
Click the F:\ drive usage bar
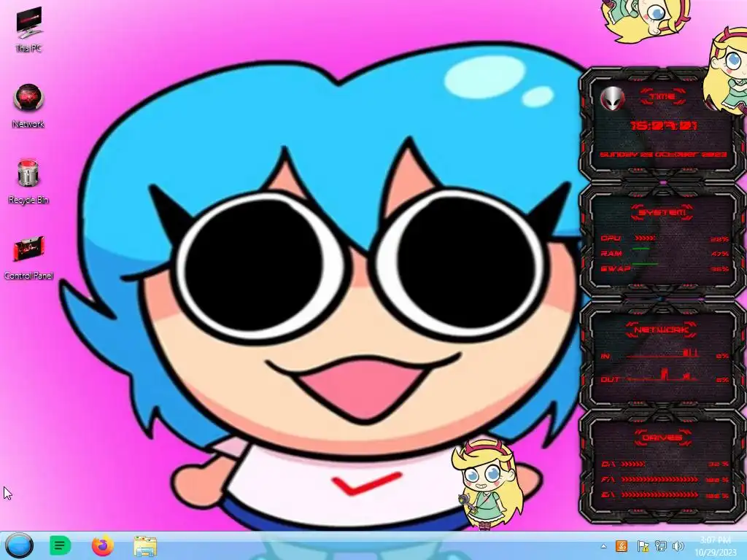coord(659,480)
